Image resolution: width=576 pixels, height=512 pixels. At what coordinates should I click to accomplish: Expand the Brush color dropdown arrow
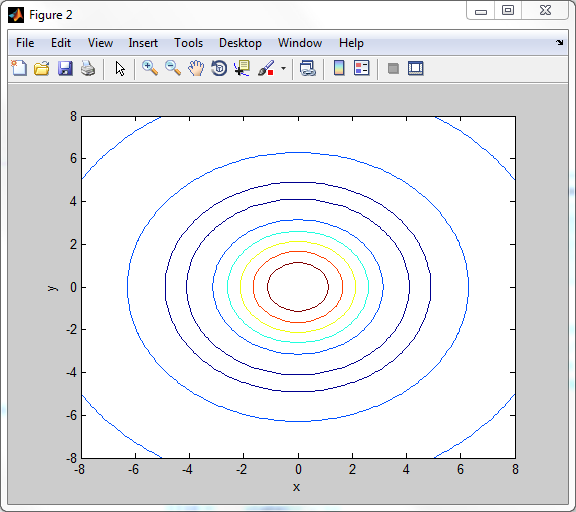(283, 68)
